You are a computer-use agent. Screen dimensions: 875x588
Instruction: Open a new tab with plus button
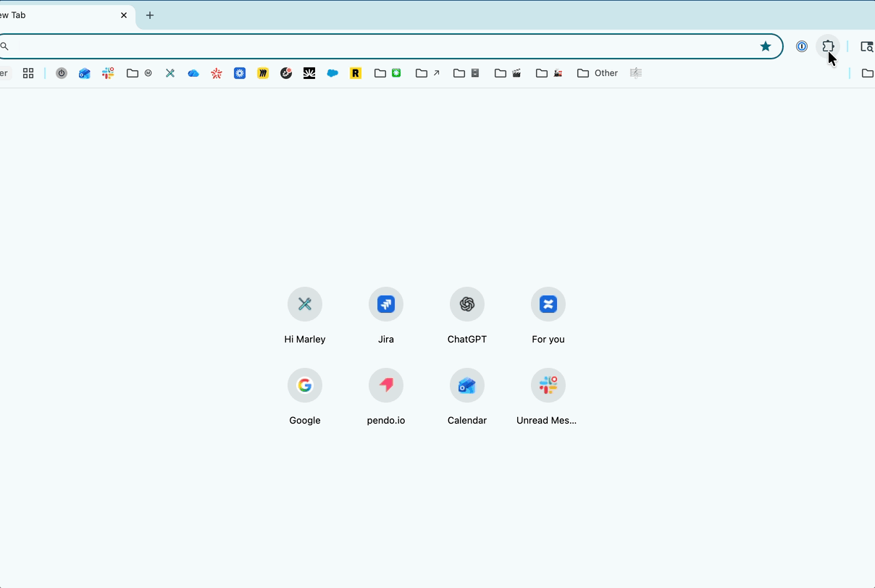[x=150, y=15]
